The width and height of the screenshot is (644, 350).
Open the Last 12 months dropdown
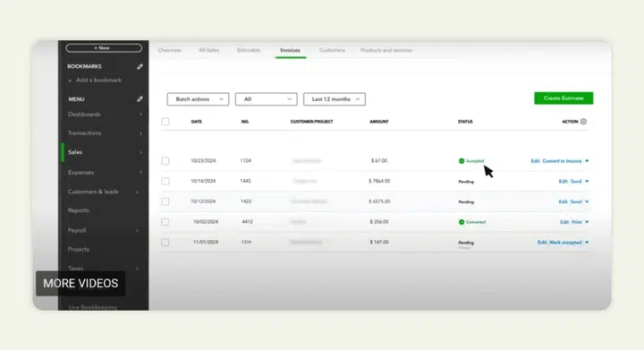point(335,99)
